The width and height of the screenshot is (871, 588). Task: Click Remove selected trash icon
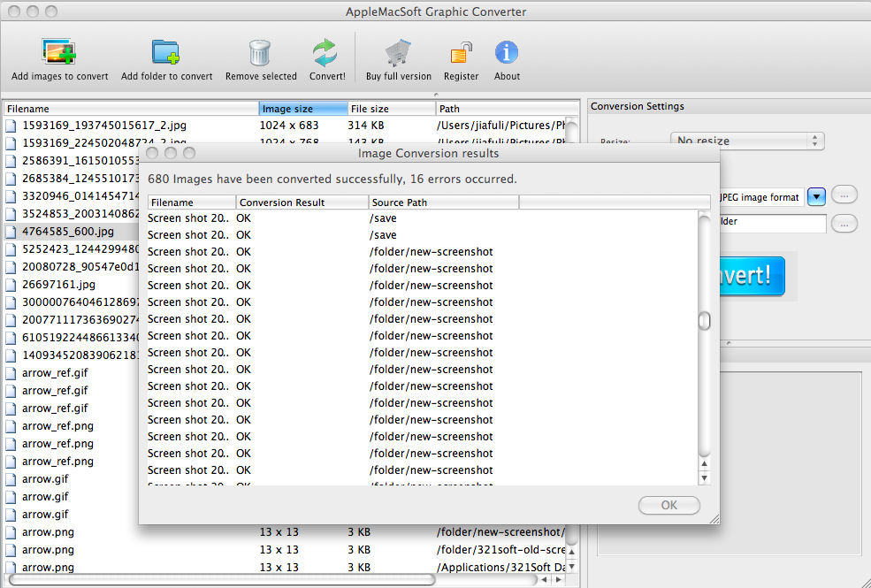pos(260,53)
